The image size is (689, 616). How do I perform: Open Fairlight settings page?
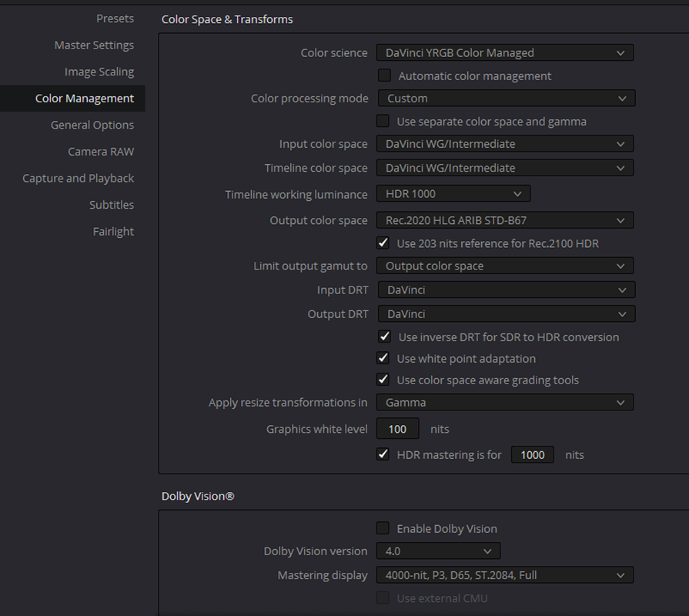113,232
